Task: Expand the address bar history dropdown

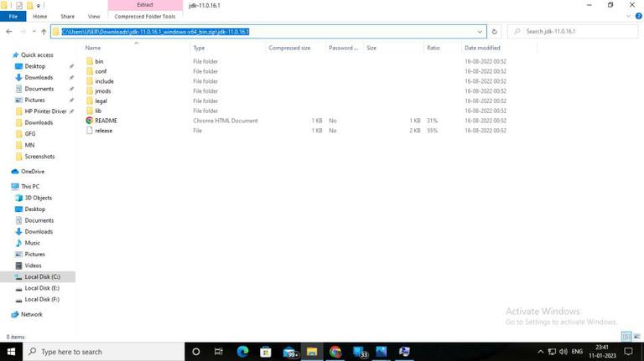Action: click(480, 32)
